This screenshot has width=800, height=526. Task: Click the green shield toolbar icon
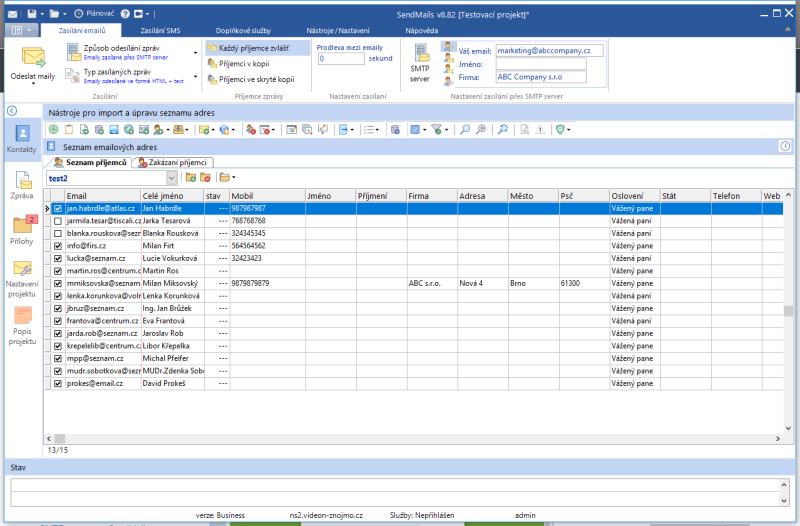561,130
